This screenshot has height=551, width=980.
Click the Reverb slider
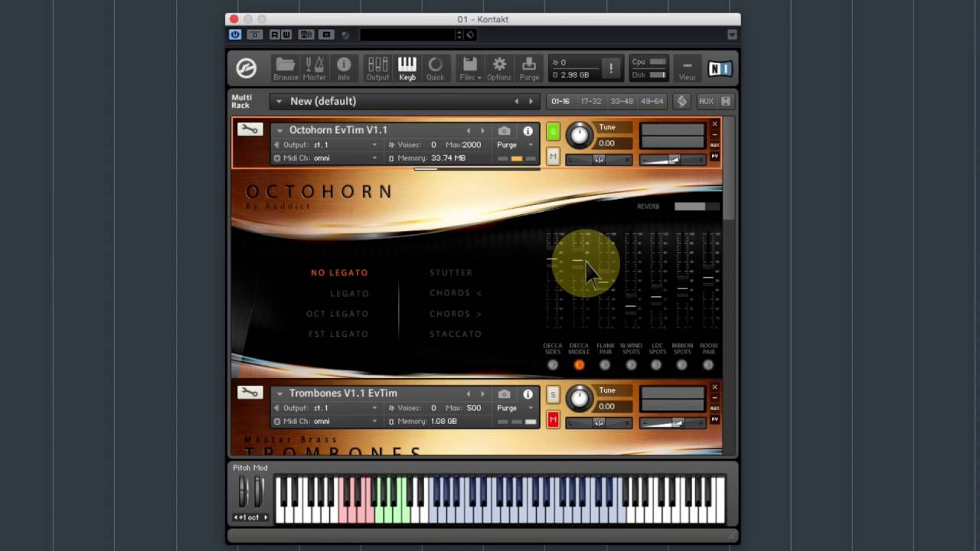pyautogui.click(x=696, y=206)
